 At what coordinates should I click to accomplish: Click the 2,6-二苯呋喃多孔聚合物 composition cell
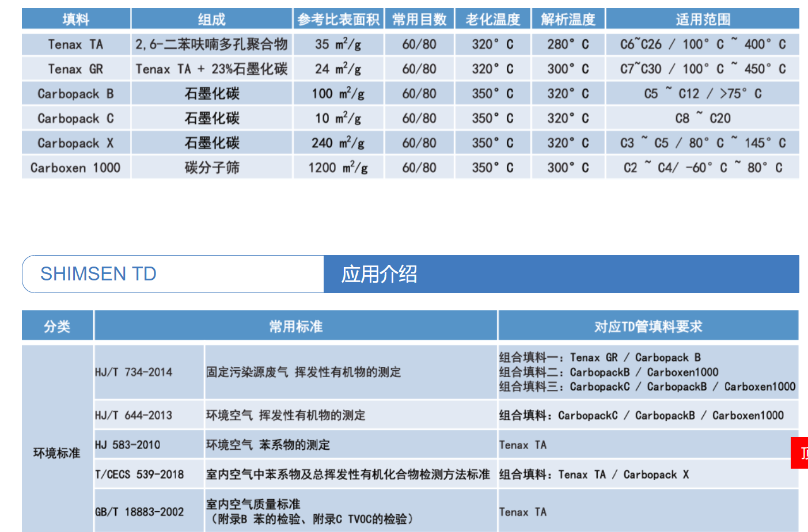pos(211,44)
